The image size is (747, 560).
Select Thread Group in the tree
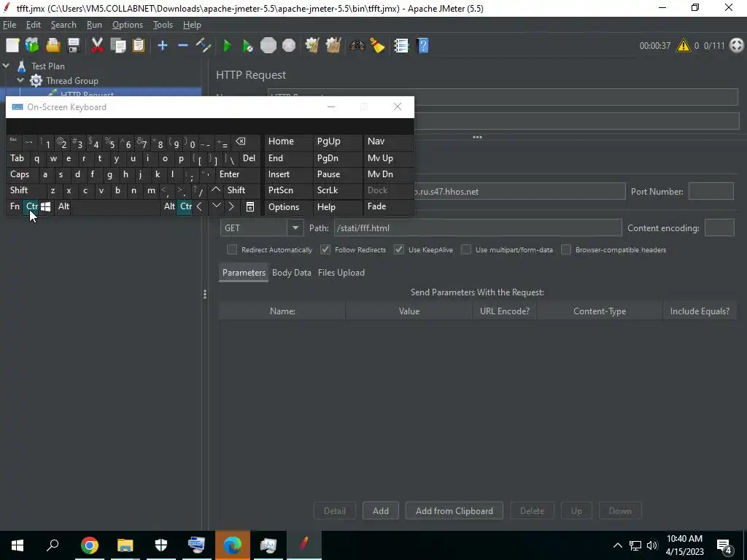(x=72, y=81)
